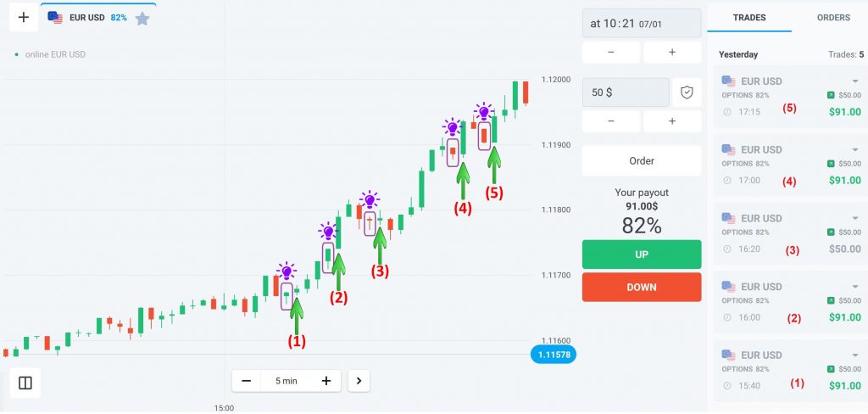
Task: Click the Order button
Action: pos(642,160)
